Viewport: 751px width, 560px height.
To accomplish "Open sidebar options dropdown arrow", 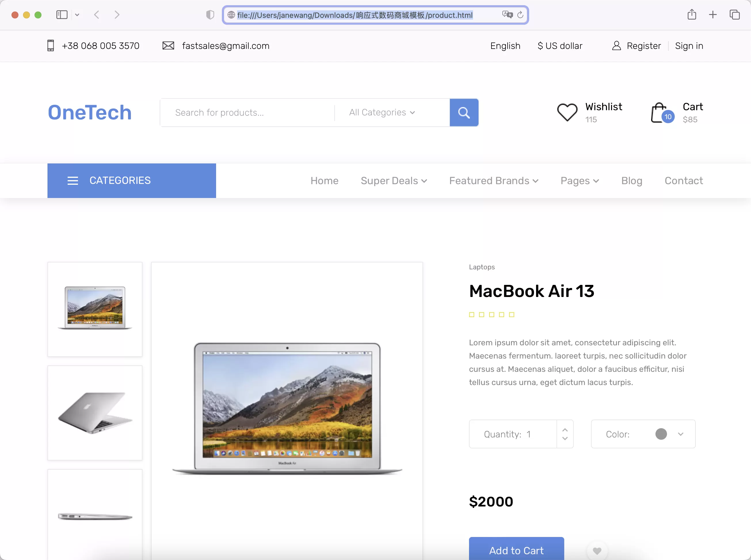I will [x=77, y=15].
